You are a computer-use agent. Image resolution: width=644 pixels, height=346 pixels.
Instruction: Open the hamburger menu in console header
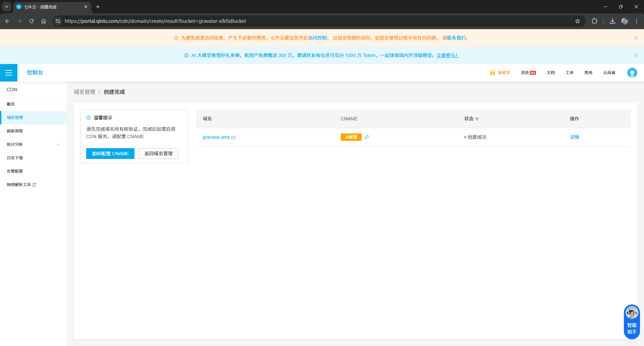coord(9,73)
